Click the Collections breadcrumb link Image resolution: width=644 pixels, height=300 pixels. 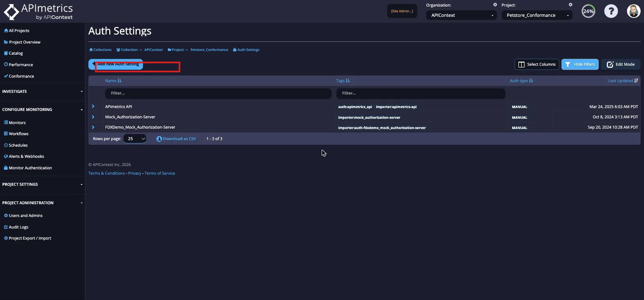point(100,50)
